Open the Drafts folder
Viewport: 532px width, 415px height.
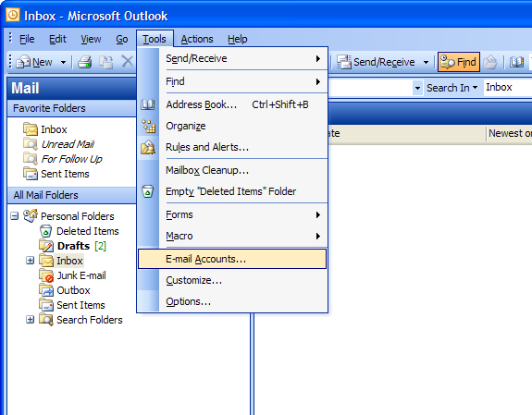click(x=73, y=246)
